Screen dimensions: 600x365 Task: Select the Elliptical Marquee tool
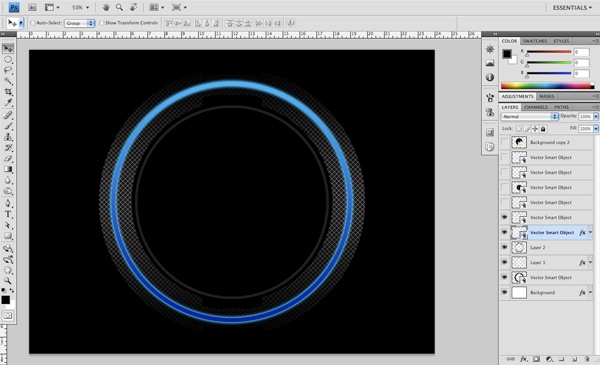[x=8, y=59]
